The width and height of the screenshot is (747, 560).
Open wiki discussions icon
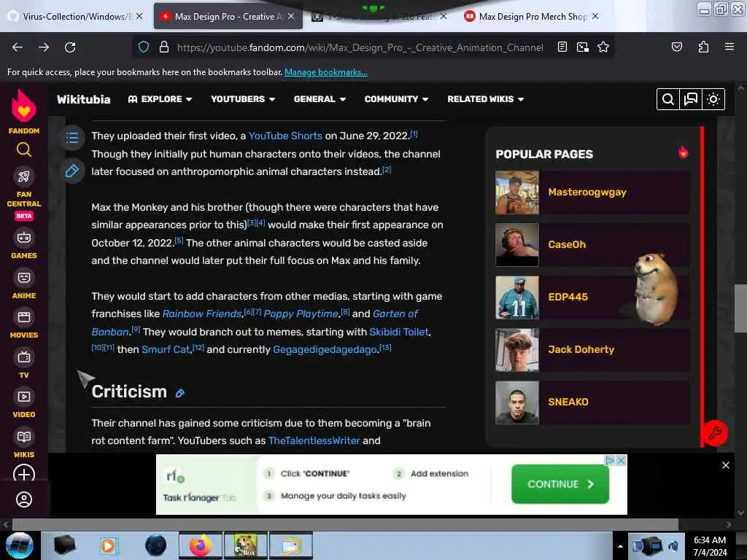690,99
